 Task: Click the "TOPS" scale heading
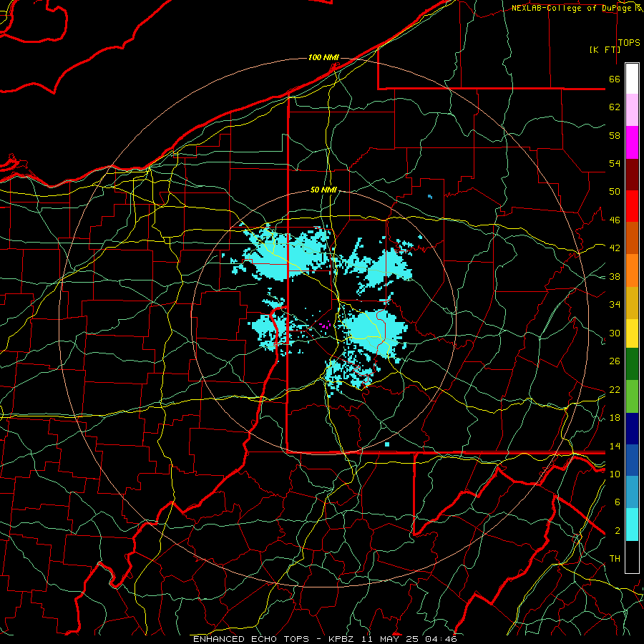[x=629, y=42]
